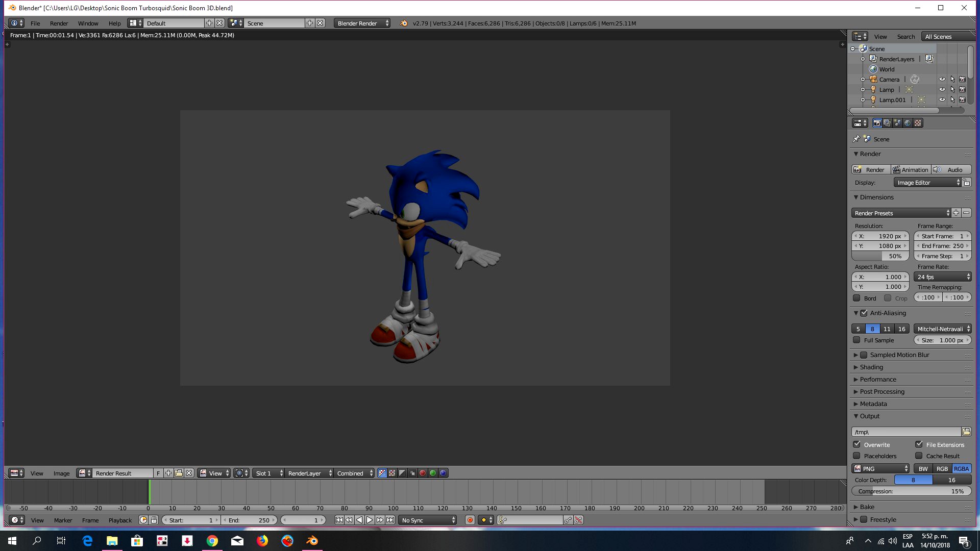Adjust the Compression 15% slider
The width and height of the screenshot is (980, 551).
coord(912,491)
